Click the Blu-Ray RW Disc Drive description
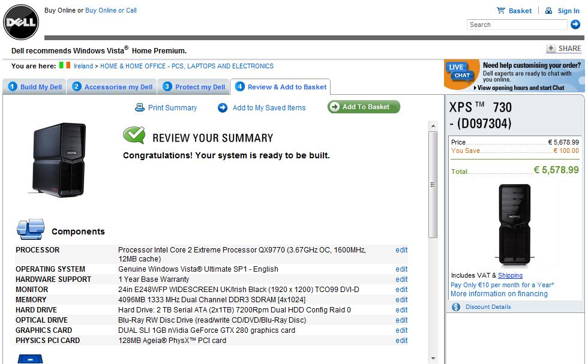The height and width of the screenshot is (364, 588). click(212, 320)
